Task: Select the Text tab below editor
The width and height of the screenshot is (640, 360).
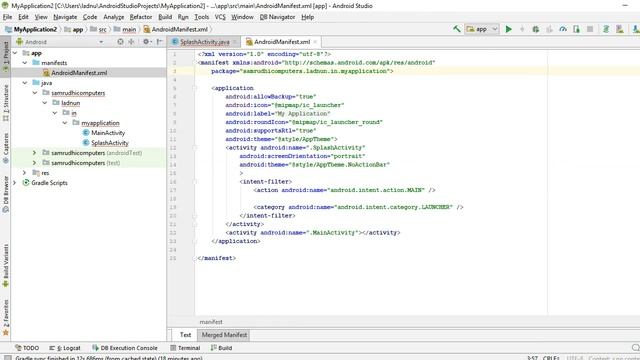Action: point(185,335)
